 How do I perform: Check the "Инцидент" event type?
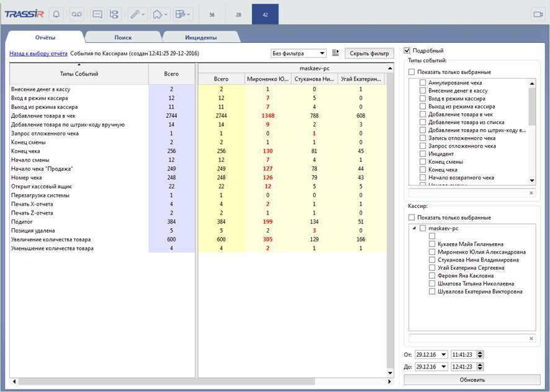pyautogui.click(x=422, y=153)
